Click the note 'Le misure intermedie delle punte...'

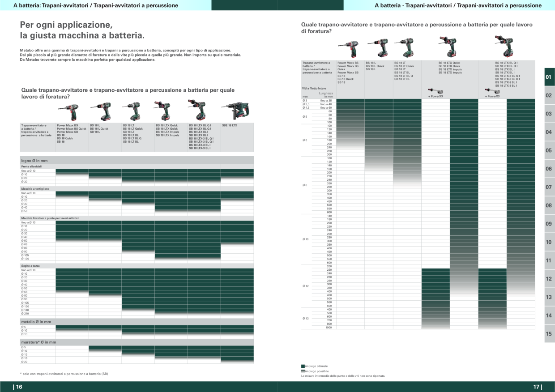(x=343, y=376)
